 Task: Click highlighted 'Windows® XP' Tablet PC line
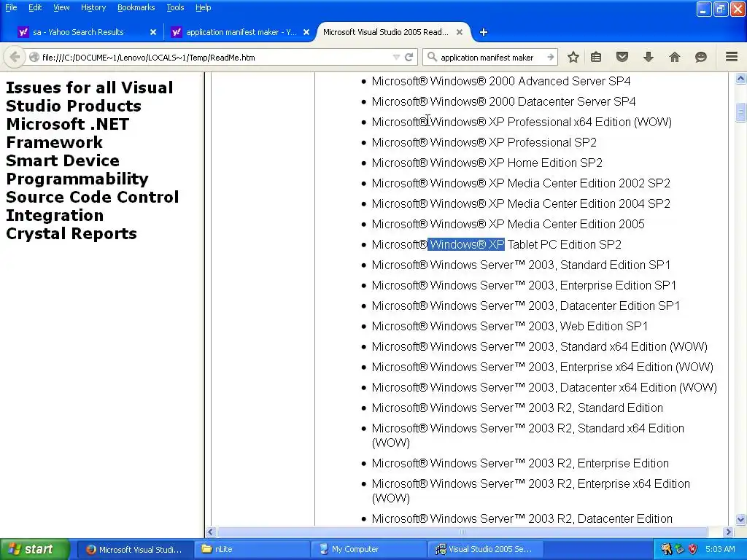point(466,244)
